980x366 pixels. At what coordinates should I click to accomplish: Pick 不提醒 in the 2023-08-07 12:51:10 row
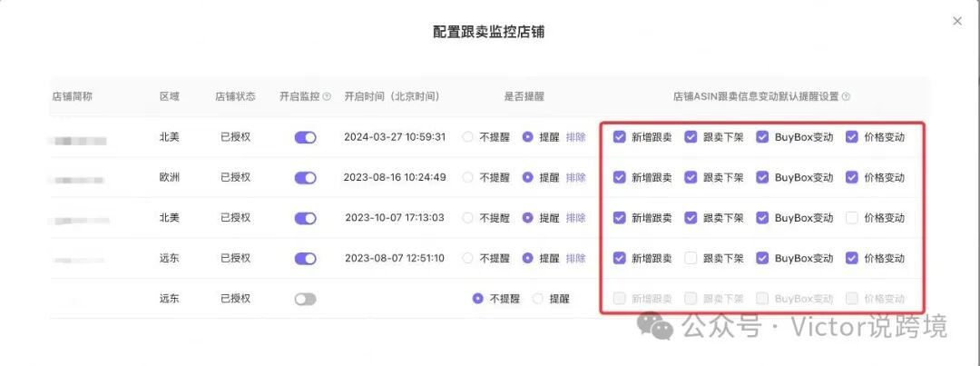[x=467, y=259]
